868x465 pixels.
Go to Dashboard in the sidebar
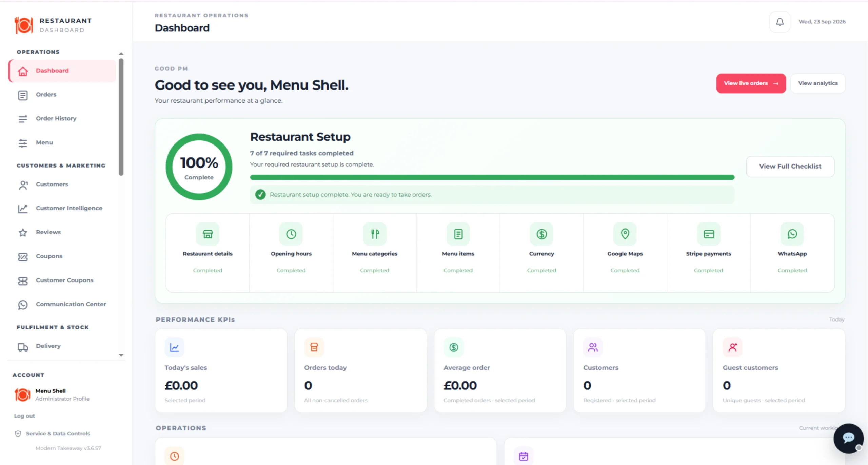(x=62, y=71)
